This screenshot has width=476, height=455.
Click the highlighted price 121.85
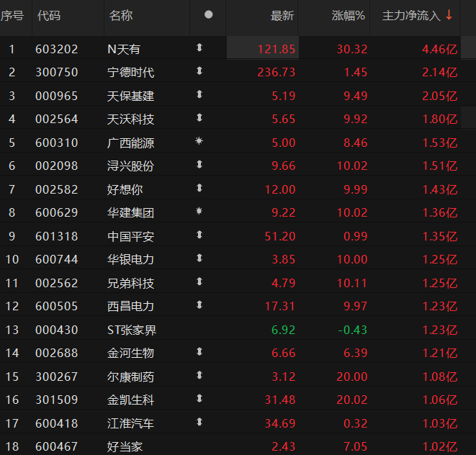(x=277, y=49)
